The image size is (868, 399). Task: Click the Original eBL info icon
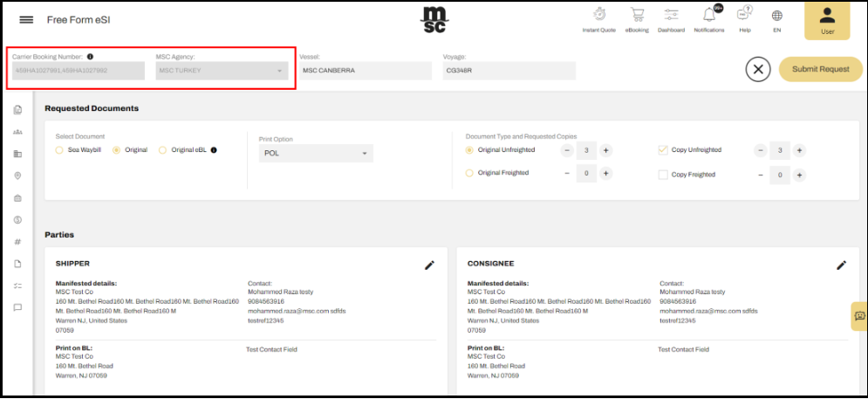pyautogui.click(x=214, y=149)
